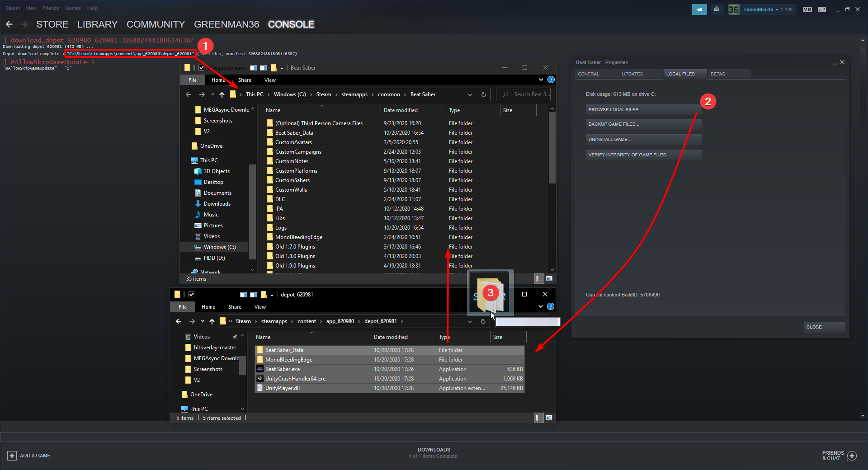Go up one level in Beat Saber window
This screenshot has height=470, width=868.
pos(222,94)
